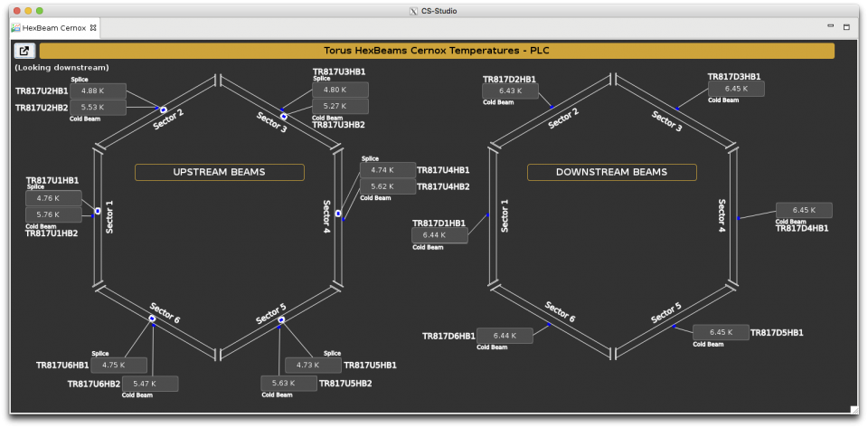Click the open-in-new-window icon beside the title banner
Viewport: 868px width, 428px height.
coord(24,52)
